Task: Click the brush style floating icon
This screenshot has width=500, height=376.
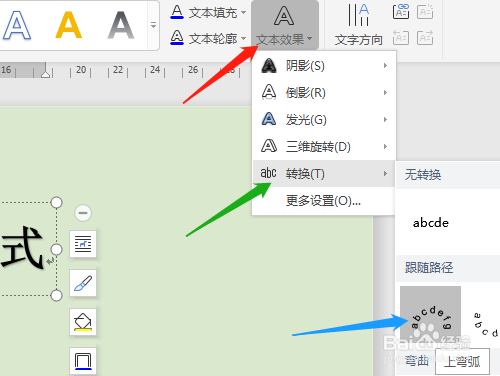Action: (x=83, y=283)
